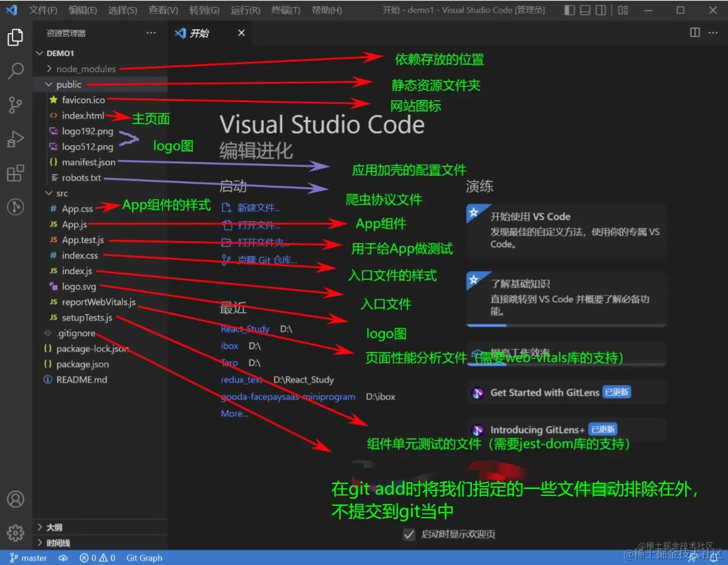Open the Search view icon
Viewport: 728px width, 565px height.
(16, 71)
